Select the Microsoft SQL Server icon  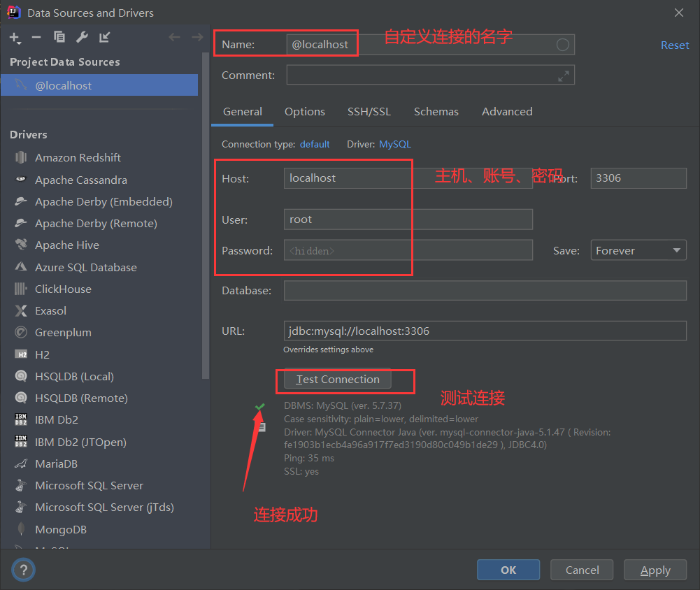20,485
